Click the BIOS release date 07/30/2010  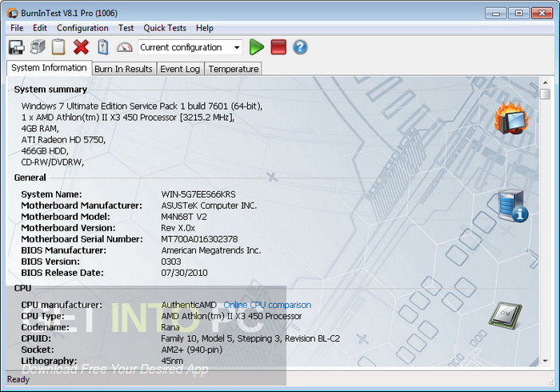184,273
